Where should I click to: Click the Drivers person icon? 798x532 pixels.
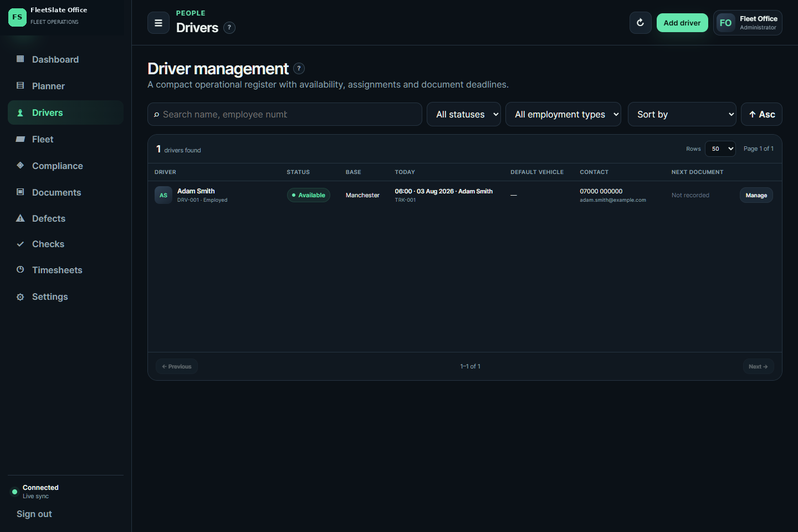(21, 112)
